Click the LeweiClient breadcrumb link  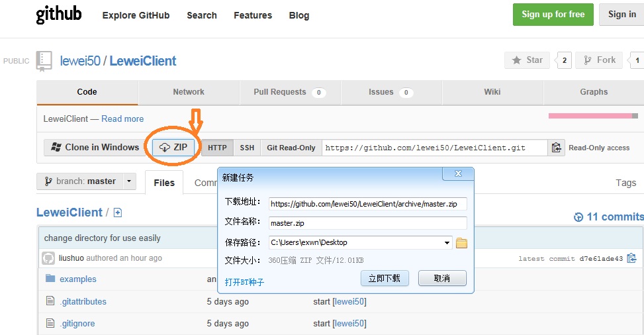click(x=69, y=213)
